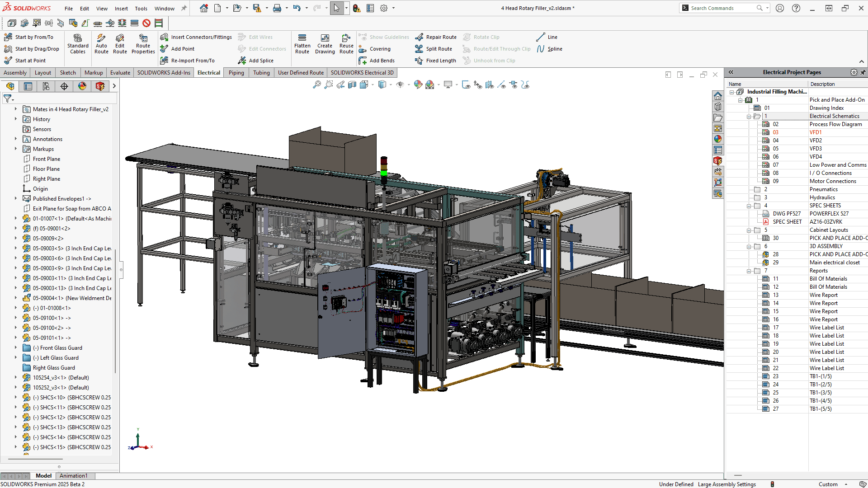Open the Edit Appearance color tool

click(x=417, y=84)
